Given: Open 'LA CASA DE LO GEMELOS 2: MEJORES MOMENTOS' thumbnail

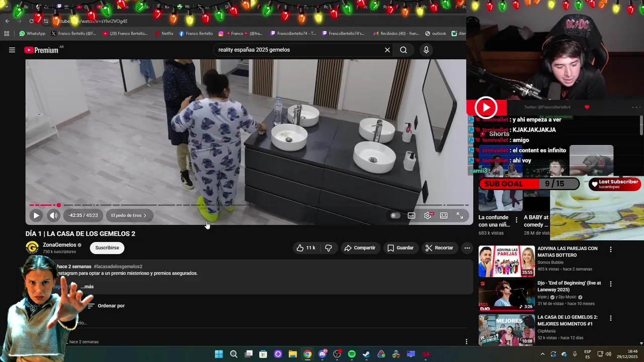Looking at the screenshot, I should tap(507, 330).
